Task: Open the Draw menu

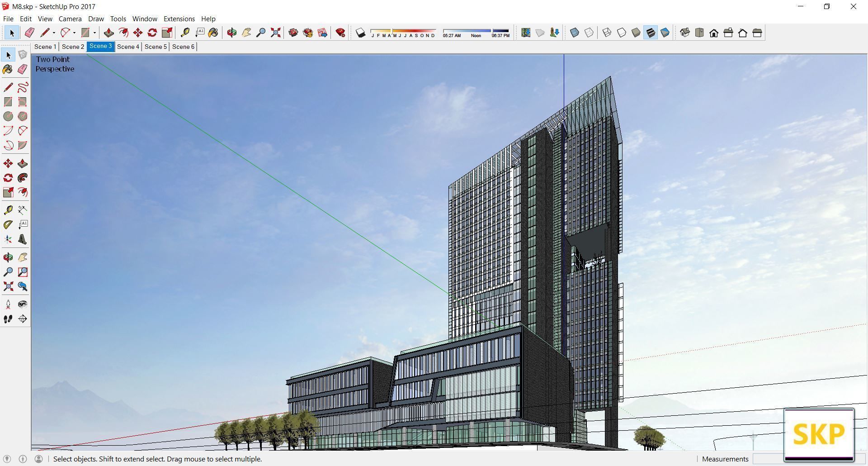Action: 96,19
